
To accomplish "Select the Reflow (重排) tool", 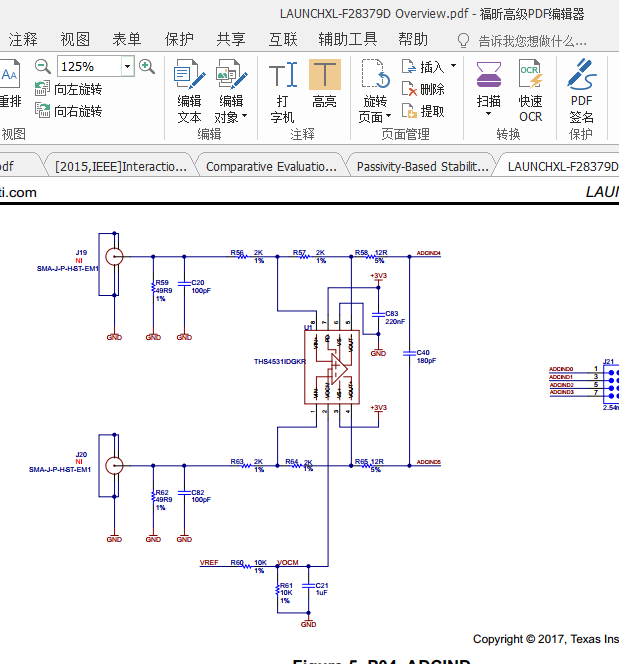I will click(10, 83).
